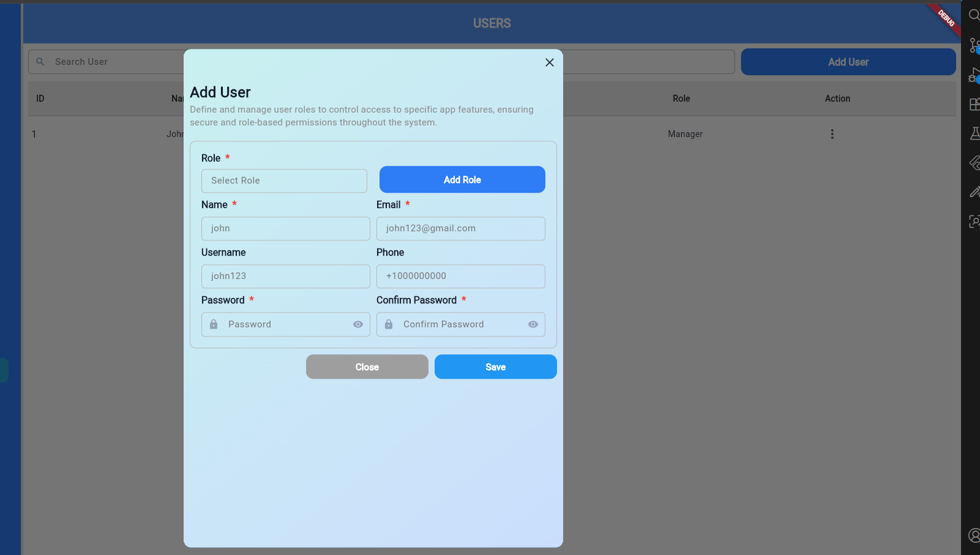Open Source Control in activity bar

coord(974,45)
